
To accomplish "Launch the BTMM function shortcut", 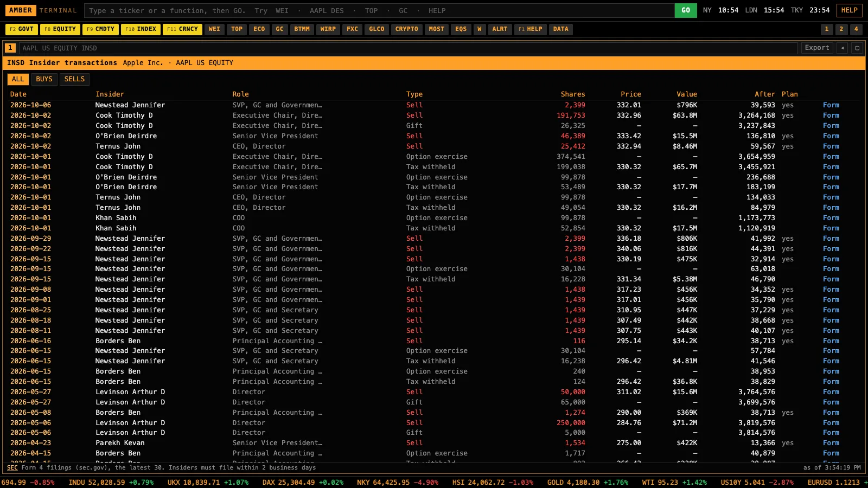I will (302, 29).
